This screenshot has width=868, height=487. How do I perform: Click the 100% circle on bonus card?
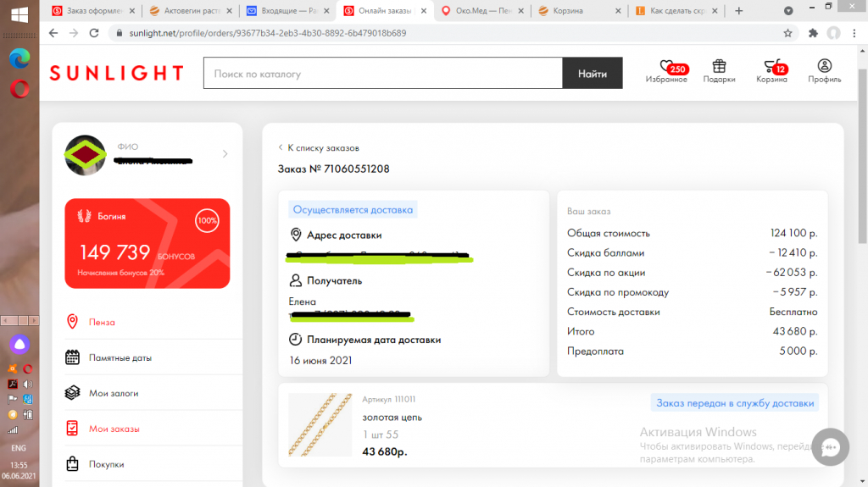coord(207,220)
